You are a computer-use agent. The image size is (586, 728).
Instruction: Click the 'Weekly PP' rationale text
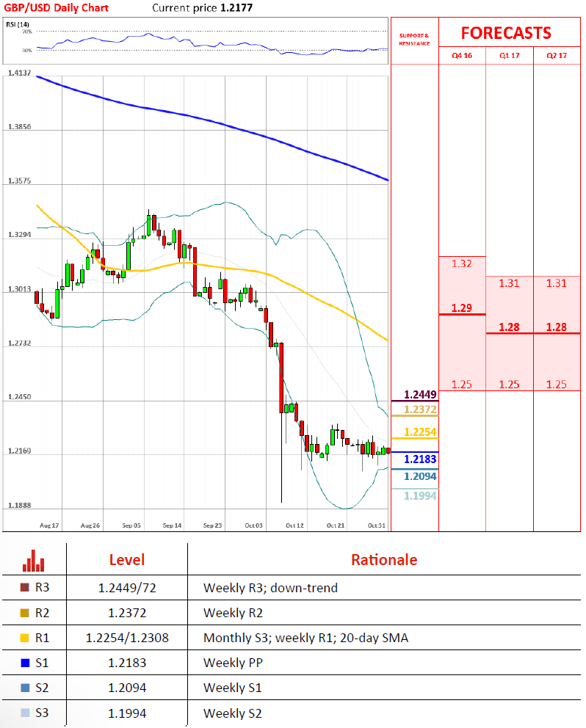pos(233,663)
